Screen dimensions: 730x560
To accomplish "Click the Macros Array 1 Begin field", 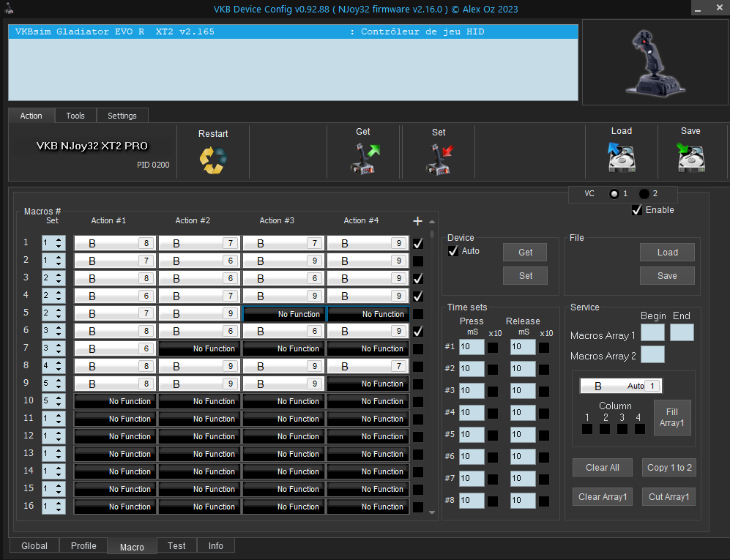I will point(652,333).
